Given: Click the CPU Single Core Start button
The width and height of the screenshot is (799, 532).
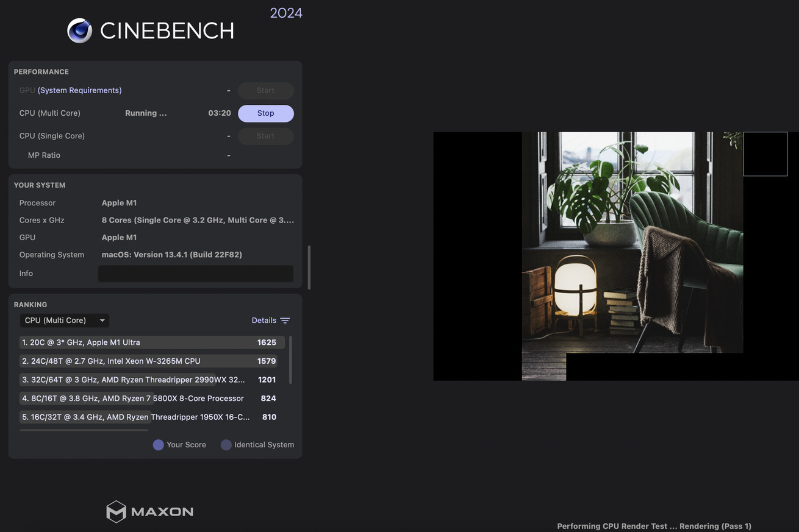Looking at the screenshot, I should tap(265, 136).
